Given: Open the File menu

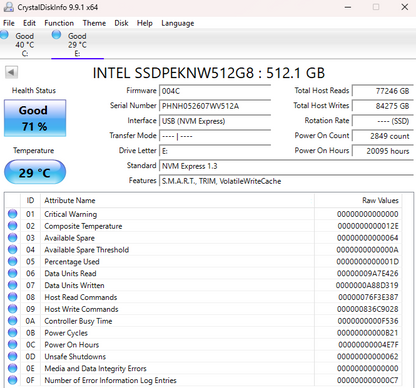Looking at the screenshot, I should 9,23.
